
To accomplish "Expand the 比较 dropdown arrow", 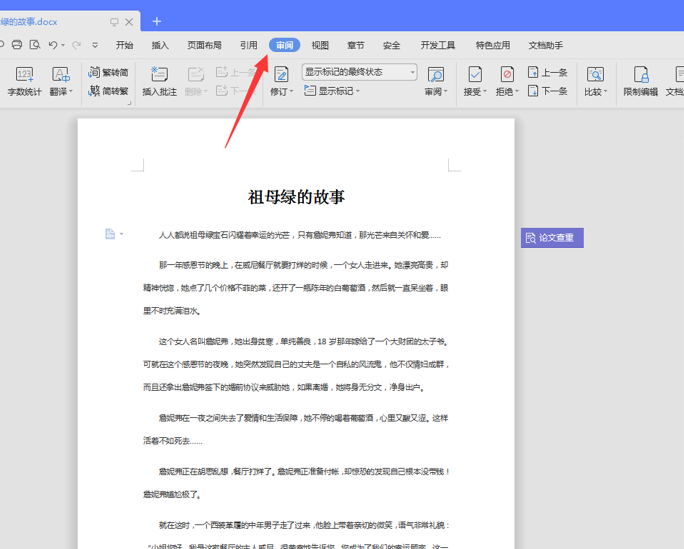I will [x=605, y=91].
